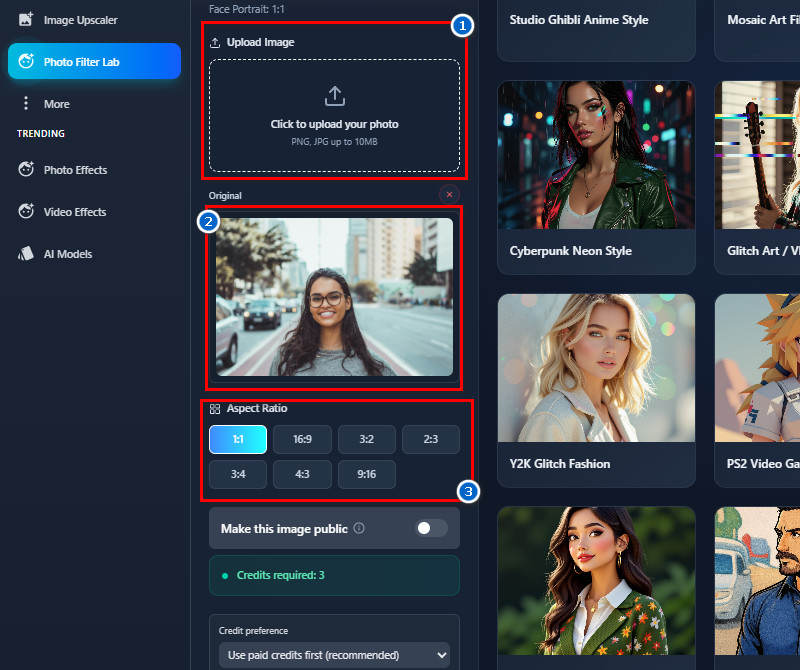Click the info icon beside Make this image public
The height and width of the screenshot is (670, 800).
(x=359, y=528)
